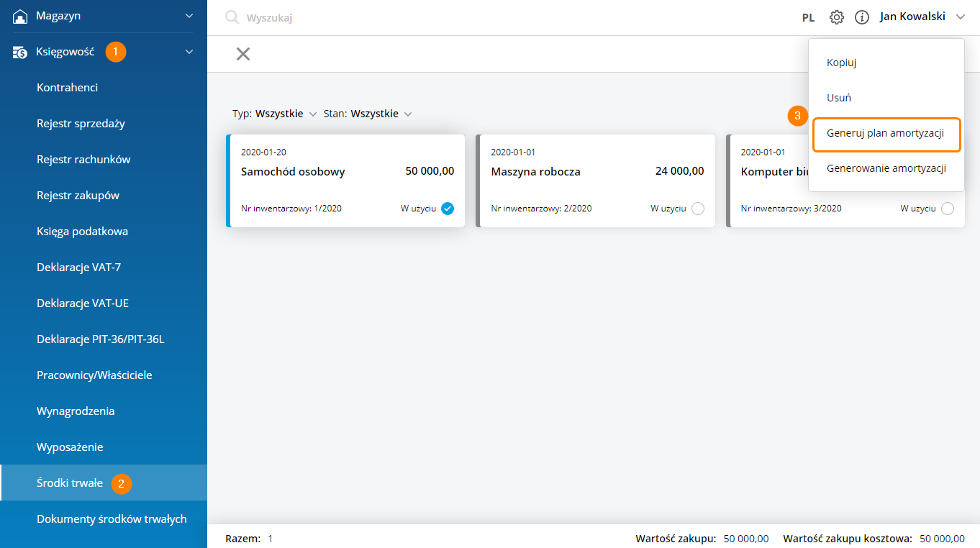Select Usuń from the context menu

(839, 98)
